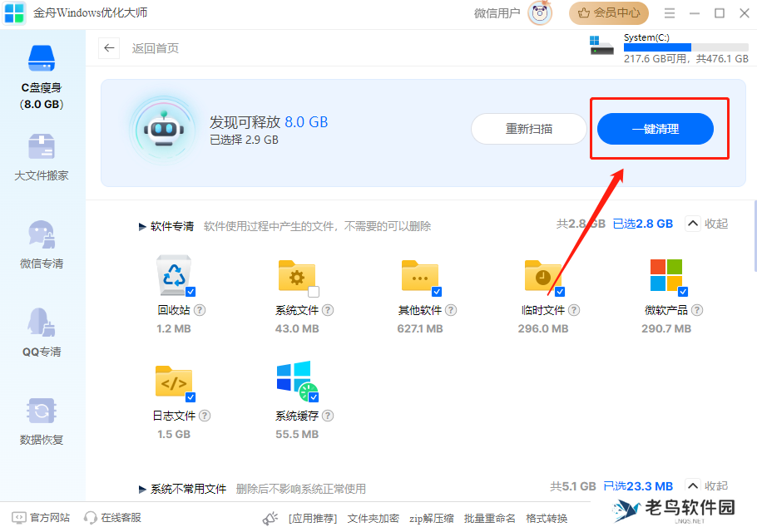Click the 系统缓存 category icon
Viewport: 757px width, 532px height.
pos(295,382)
